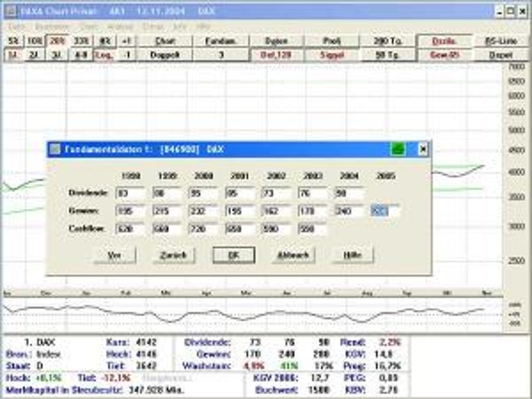532x399 pixels.
Task: Click the Gew.05 toolbar button
Action: (x=444, y=55)
